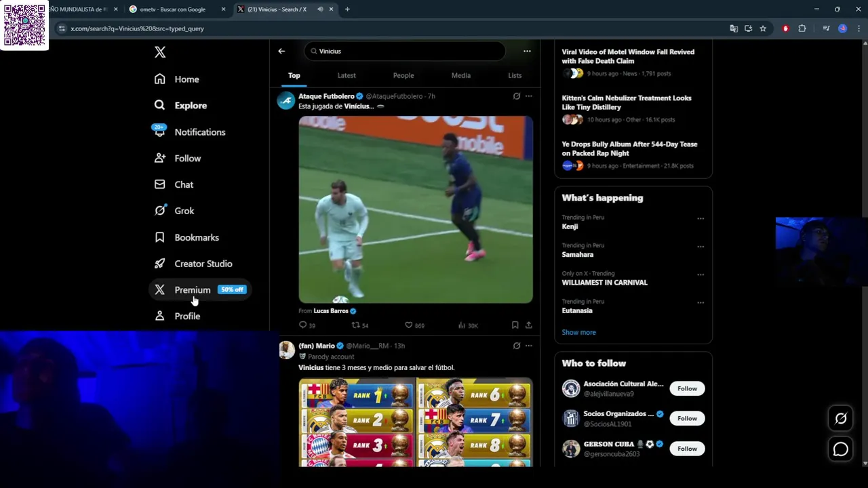This screenshot has width=868, height=488.
Task: Open Chrome three-dot menu
Action: coord(859,28)
